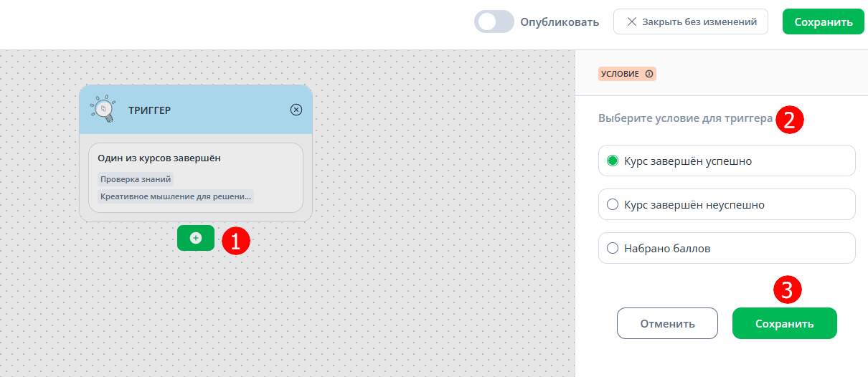Click Сохранить in the condition panel

click(785, 323)
